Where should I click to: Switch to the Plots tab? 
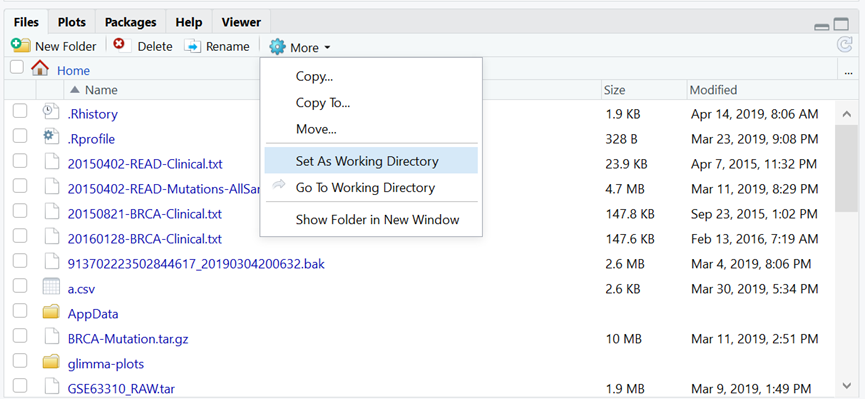click(72, 23)
